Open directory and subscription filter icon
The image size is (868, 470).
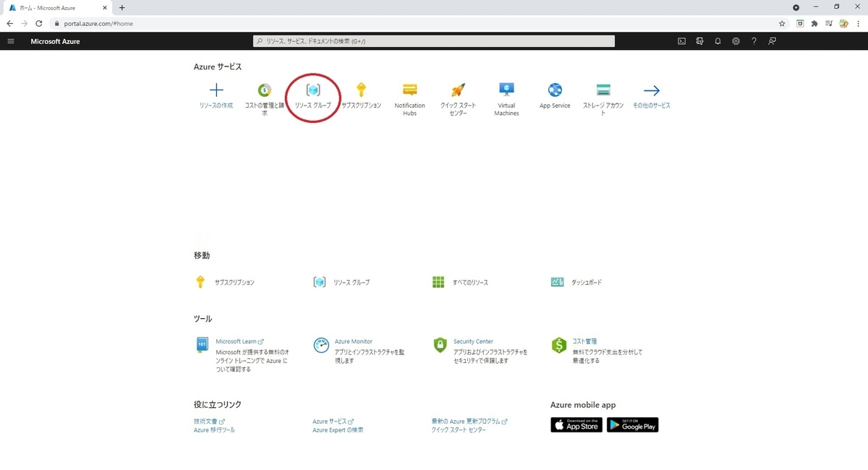coord(699,41)
